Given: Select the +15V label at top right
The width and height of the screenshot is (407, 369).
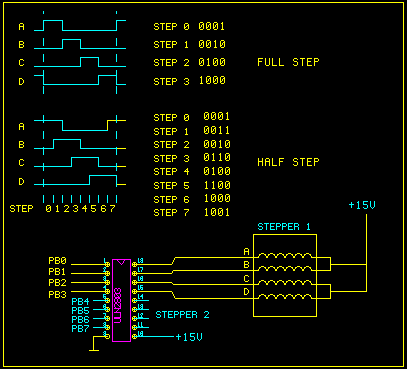Looking at the screenshot, I should [x=362, y=205].
